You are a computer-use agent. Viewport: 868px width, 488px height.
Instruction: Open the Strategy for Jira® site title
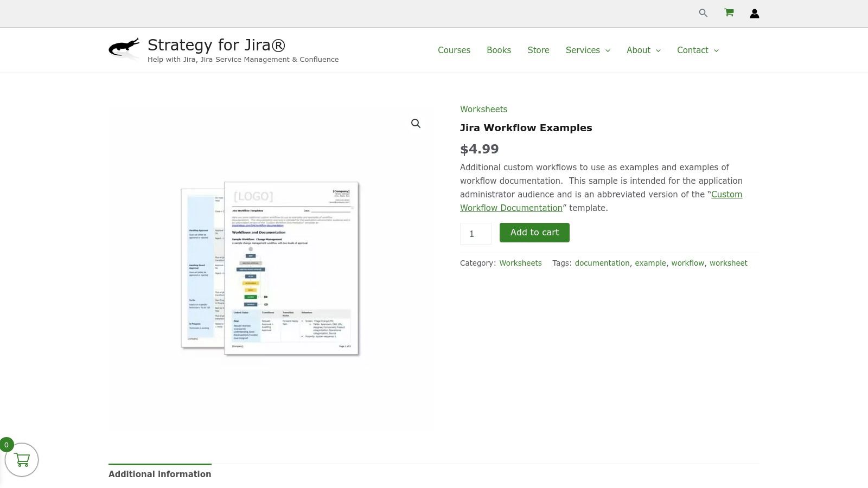[x=216, y=45]
